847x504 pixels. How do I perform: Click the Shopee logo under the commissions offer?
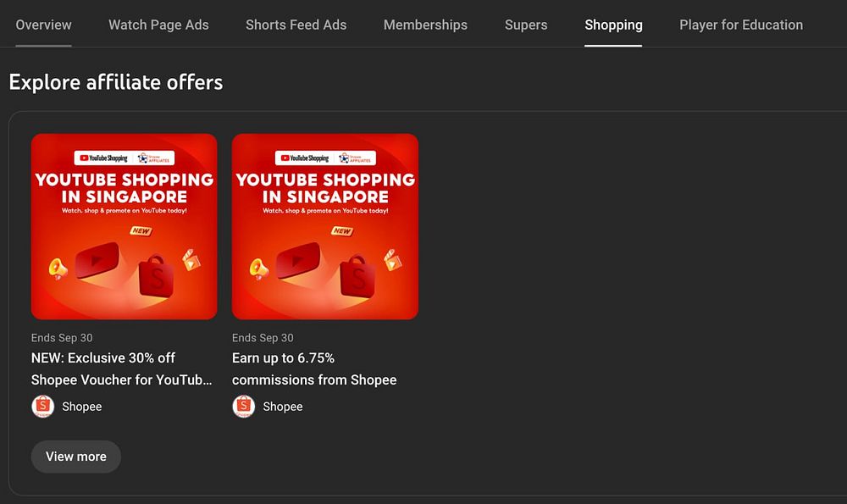click(x=244, y=407)
